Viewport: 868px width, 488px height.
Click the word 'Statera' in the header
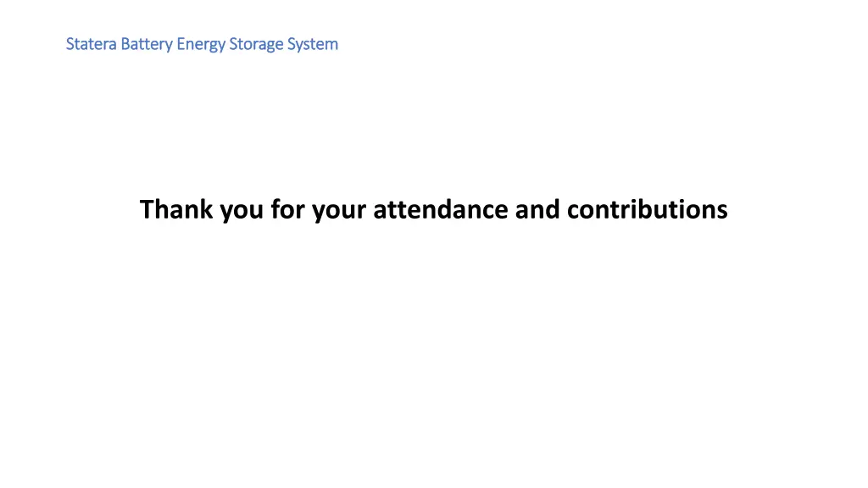(x=91, y=44)
